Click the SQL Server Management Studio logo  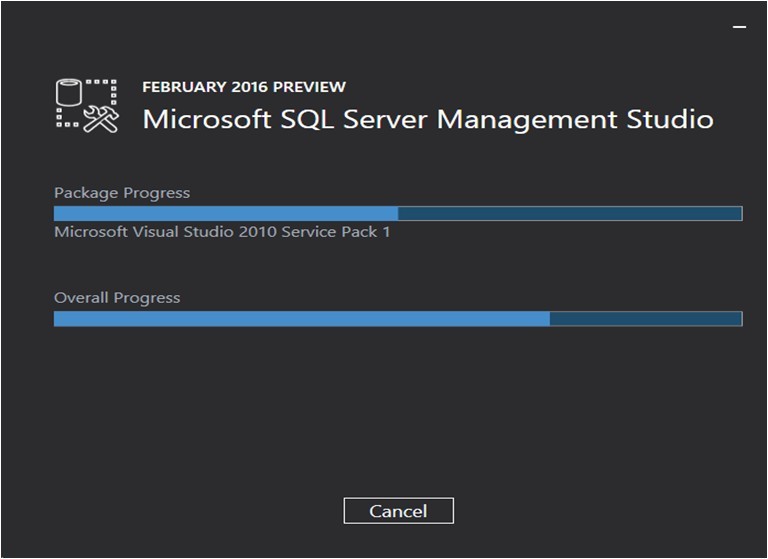point(87,106)
